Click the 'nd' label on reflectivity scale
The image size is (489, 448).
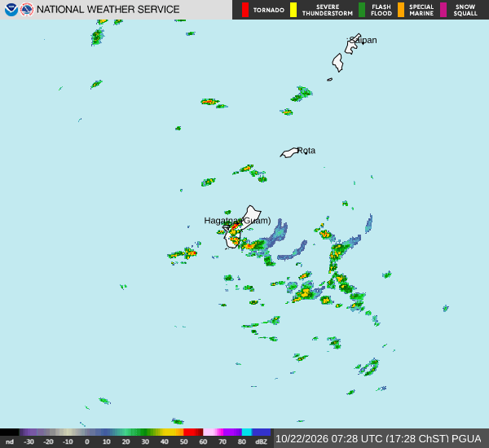(10, 441)
